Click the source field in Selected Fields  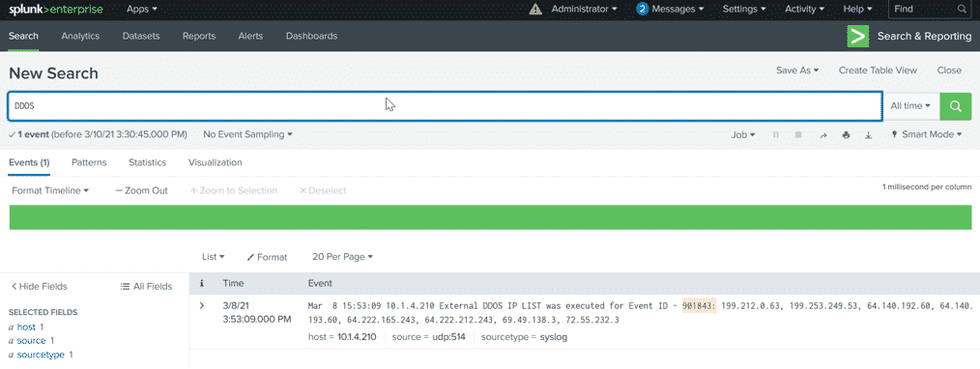point(31,341)
